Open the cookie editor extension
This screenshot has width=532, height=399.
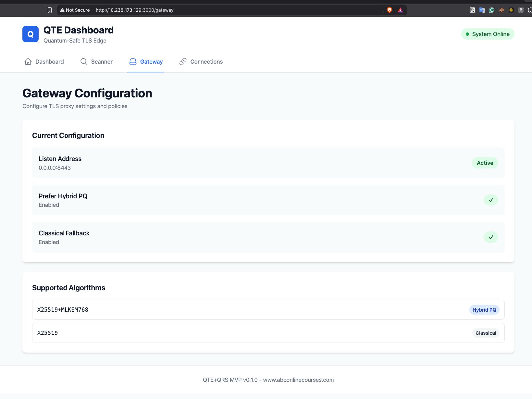[x=501, y=10]
